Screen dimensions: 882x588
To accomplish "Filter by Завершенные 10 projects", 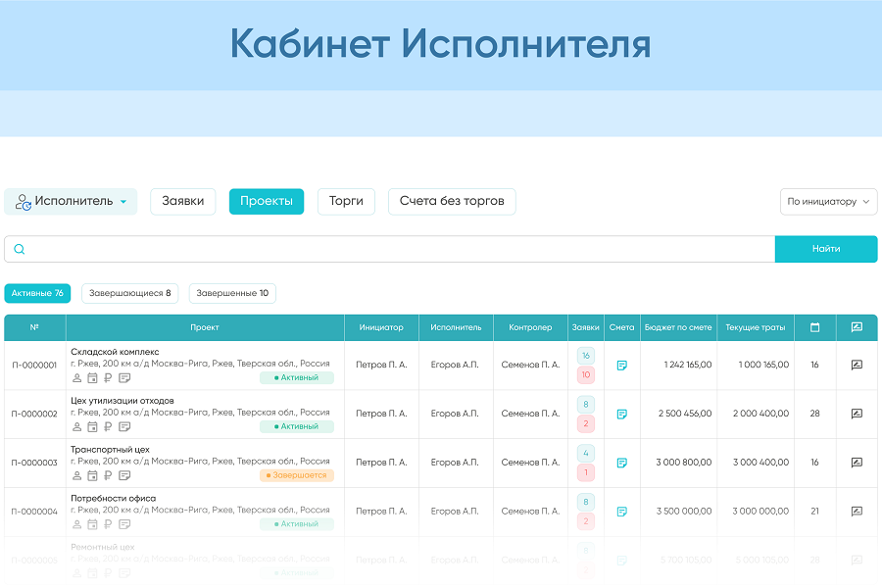I will (x=232, y=293).
